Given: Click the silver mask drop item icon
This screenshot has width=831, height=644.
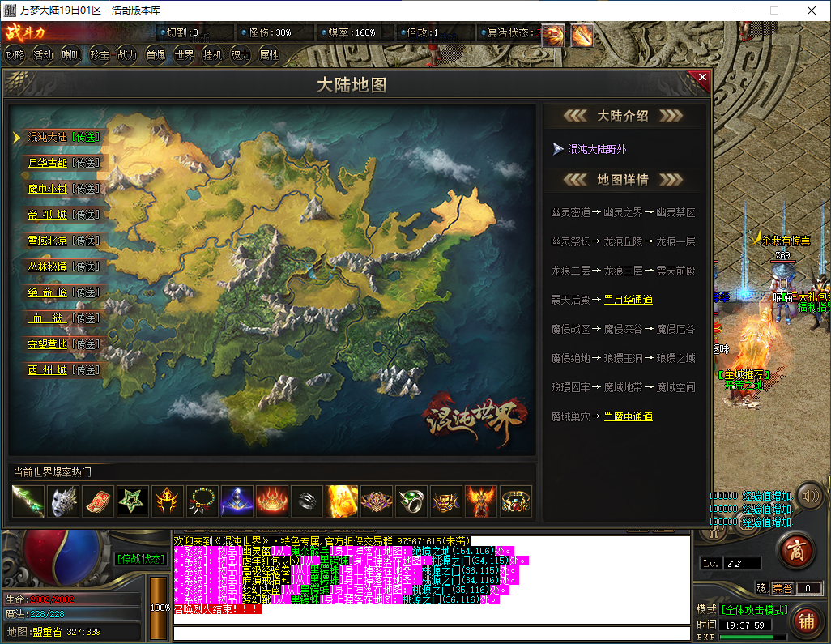Looking at the screenshot, I should coord(63,501).
